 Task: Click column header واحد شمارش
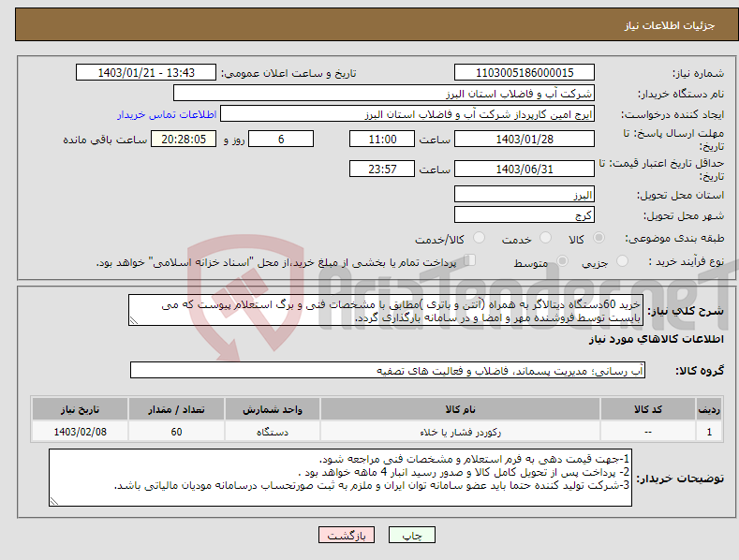click(273, 409)
